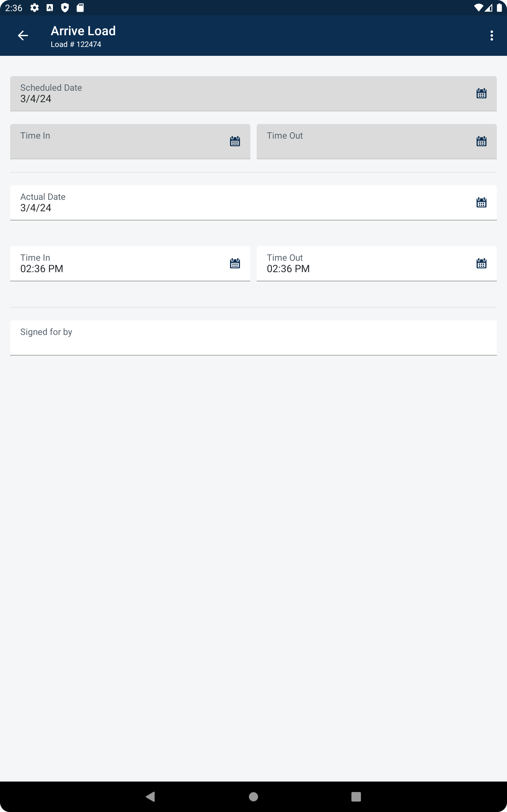Tap Android recent apps square button
This screenshot has height=812, width=507.
pos(356,796)
